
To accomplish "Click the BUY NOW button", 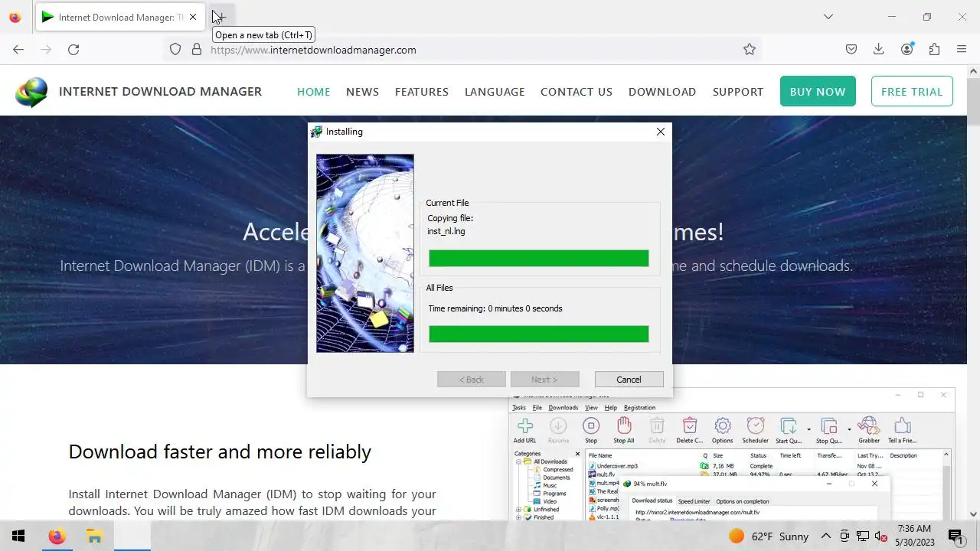I will point(818,91).
